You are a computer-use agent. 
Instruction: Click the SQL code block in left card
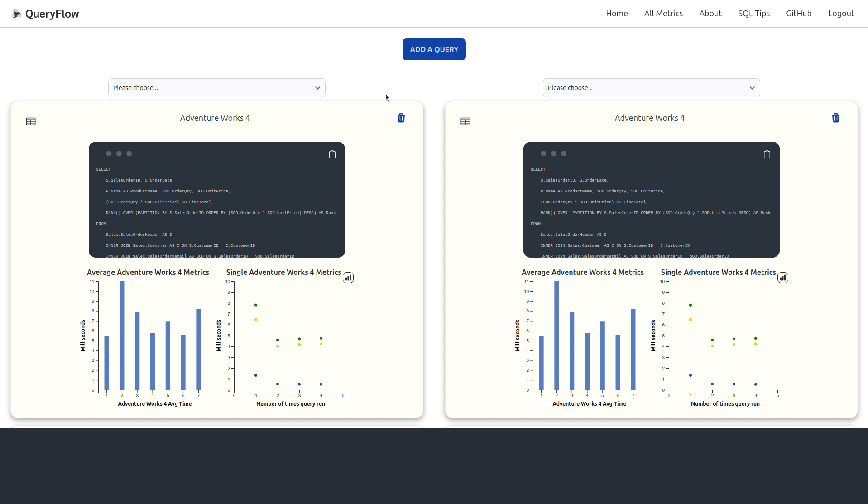point(217,200)
